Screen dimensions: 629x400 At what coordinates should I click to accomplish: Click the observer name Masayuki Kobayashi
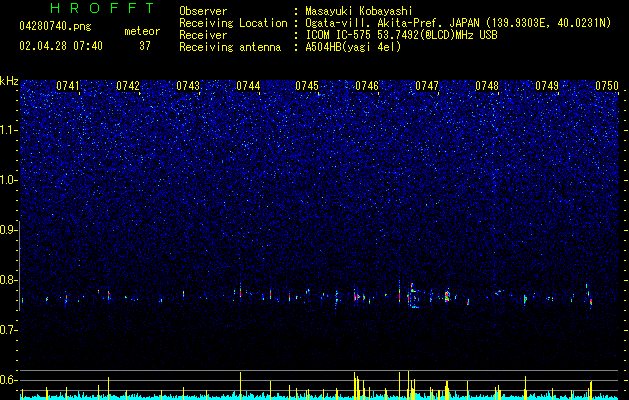pos(359,11)
